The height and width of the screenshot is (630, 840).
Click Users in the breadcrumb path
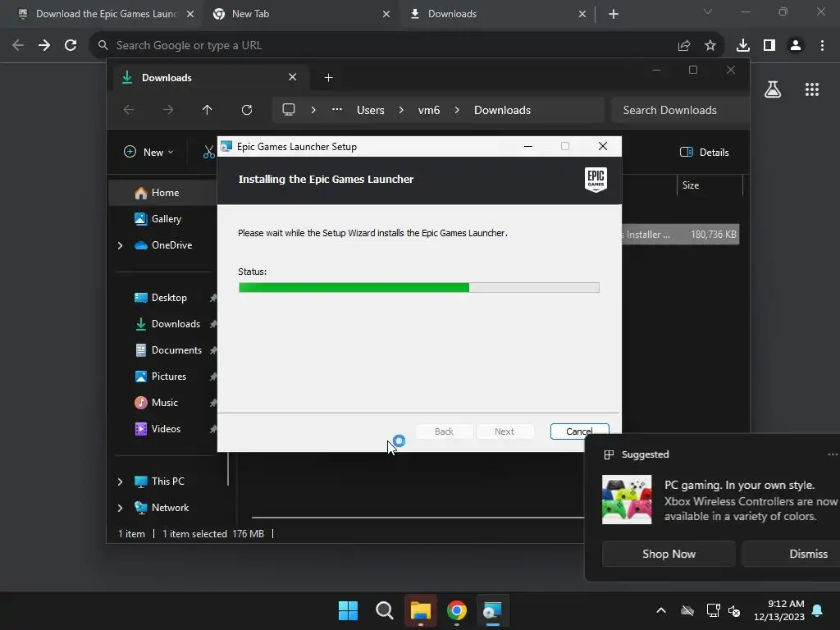coord(371,110)
